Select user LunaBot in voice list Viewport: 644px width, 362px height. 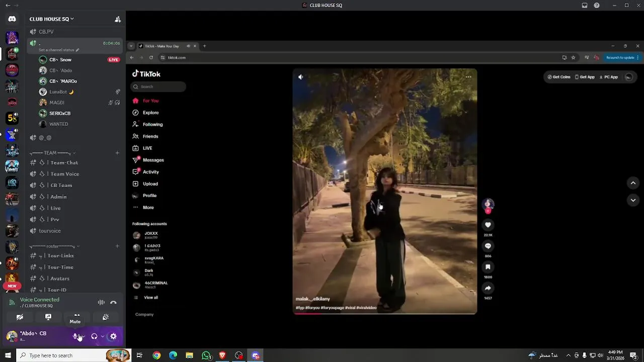(79, 92)
